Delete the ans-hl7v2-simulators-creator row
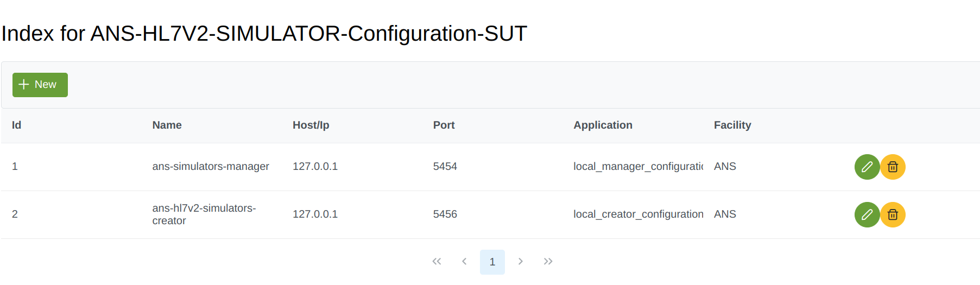This screenshot has height=285, width=980. click(893, 214)
